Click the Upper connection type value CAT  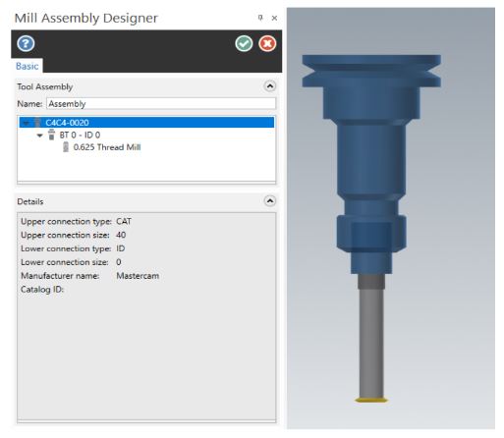click(x=124, y=221)
